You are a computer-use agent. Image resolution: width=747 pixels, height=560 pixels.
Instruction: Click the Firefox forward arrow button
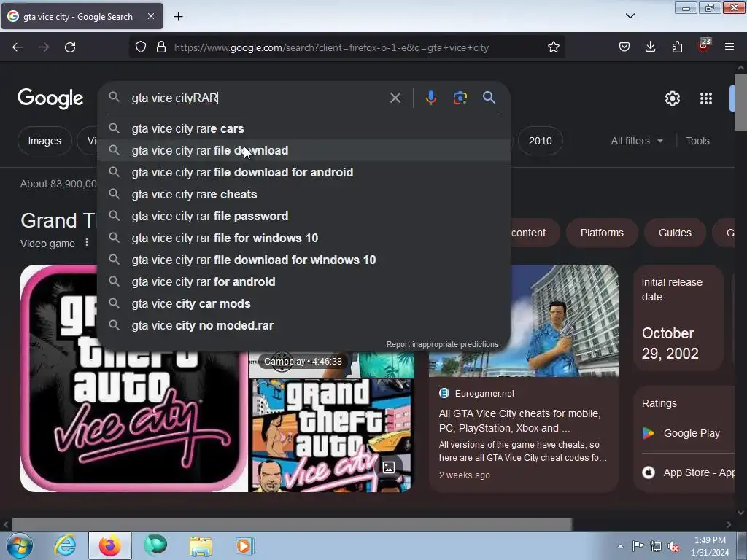(x=44, y=47)
